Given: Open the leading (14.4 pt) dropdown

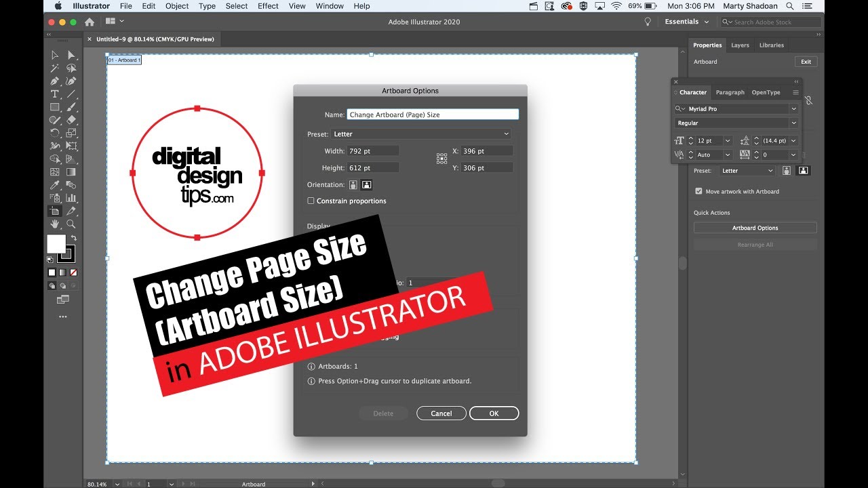Looking at the screenshot, I should point(793,140).
